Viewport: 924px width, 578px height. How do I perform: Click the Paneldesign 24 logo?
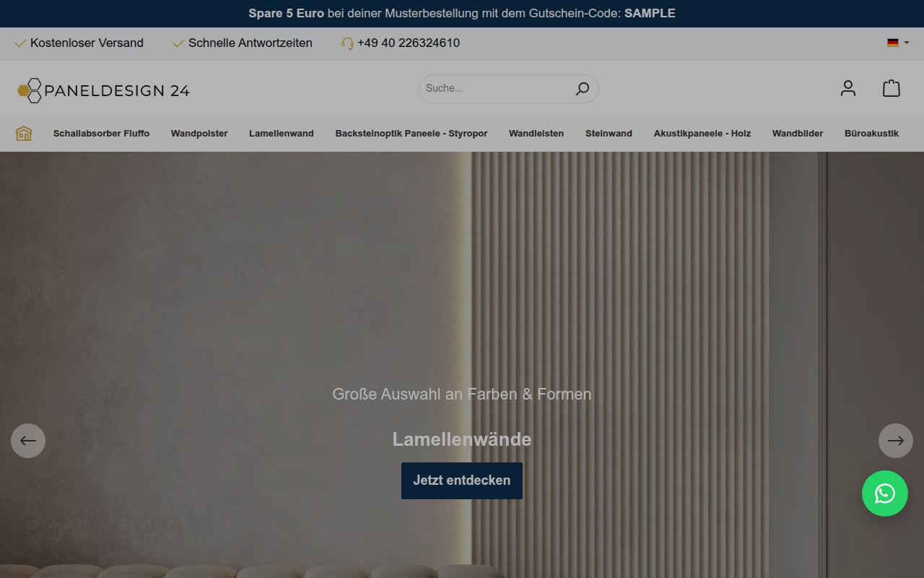pyautogui.click(x=103, y=90)
